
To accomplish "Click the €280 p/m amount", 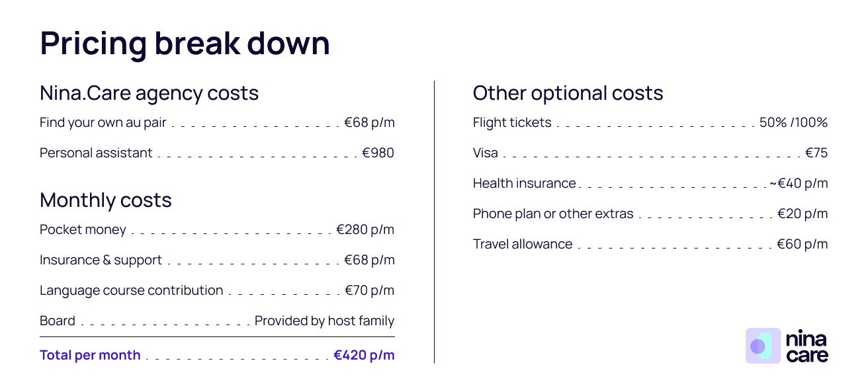I will (365, 230).
